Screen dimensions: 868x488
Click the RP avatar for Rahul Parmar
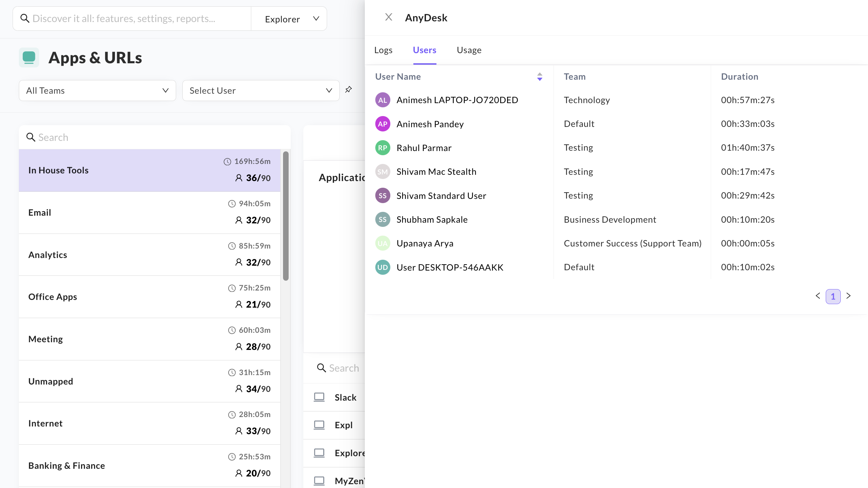[383, 148]
